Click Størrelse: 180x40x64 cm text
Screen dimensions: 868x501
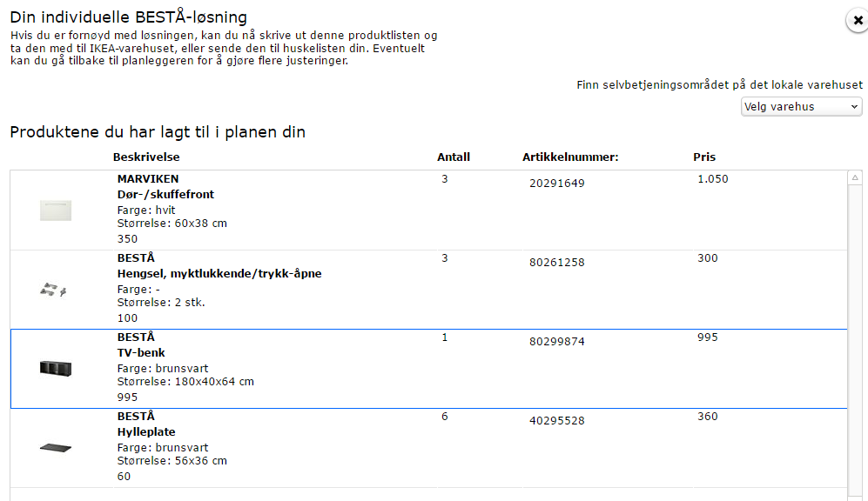[185, 382]
